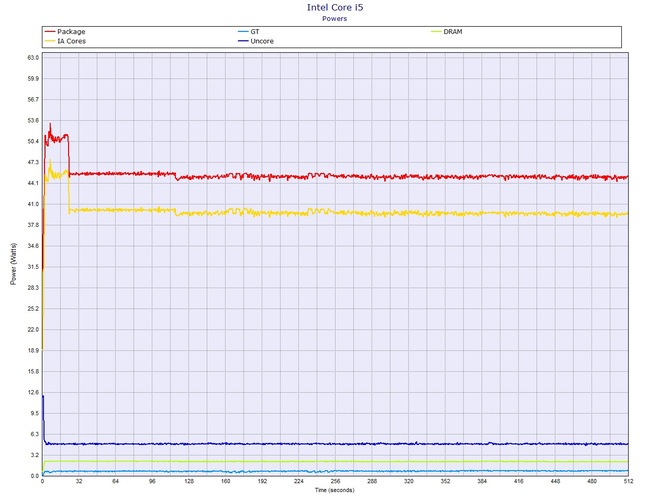Click the 352 seconds x-axis tick

click(x=445, y=481)
